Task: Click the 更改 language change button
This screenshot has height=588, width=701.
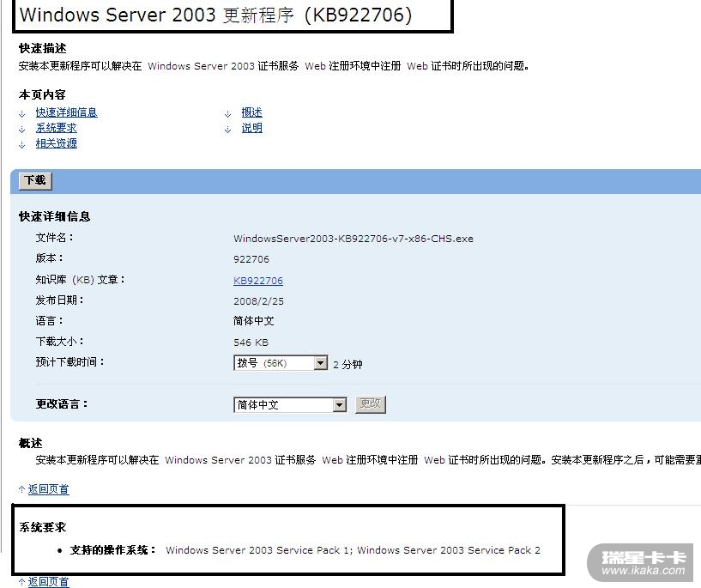Action: click(370, 404)
